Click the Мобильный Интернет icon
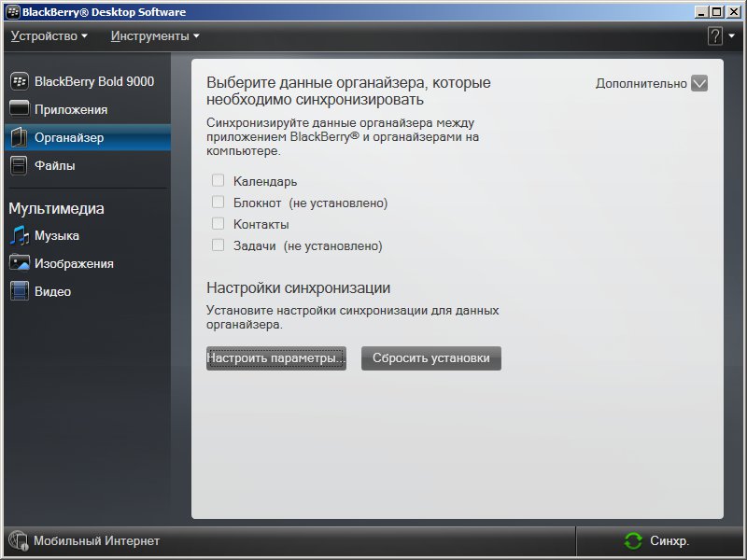Viewport: 747px width, 560px height. (18, 540)
